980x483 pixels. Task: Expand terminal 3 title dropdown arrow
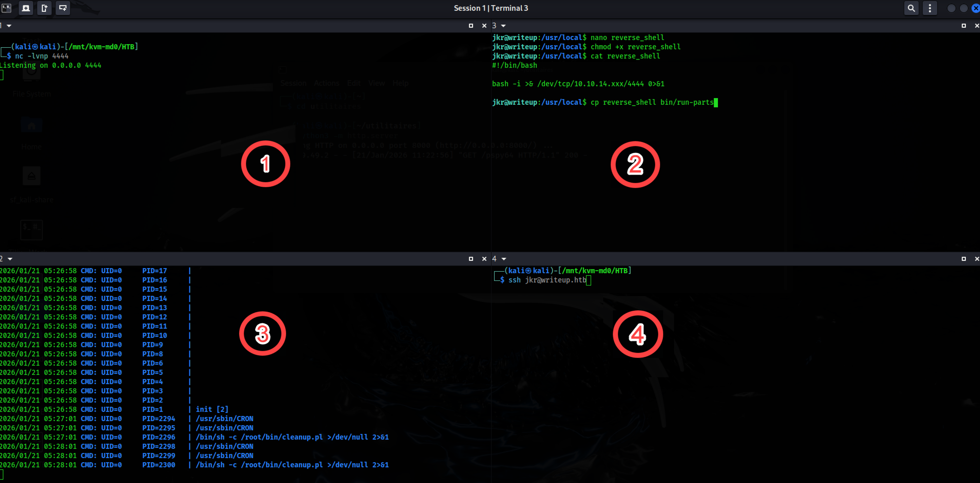[503, 25]
